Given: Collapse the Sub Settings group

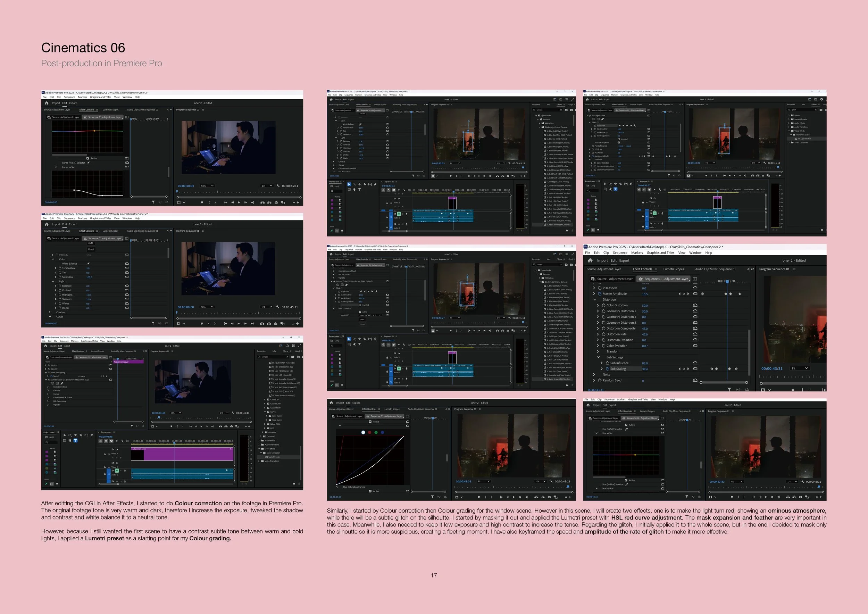Looking at the screenshot, I should [599, 357].
